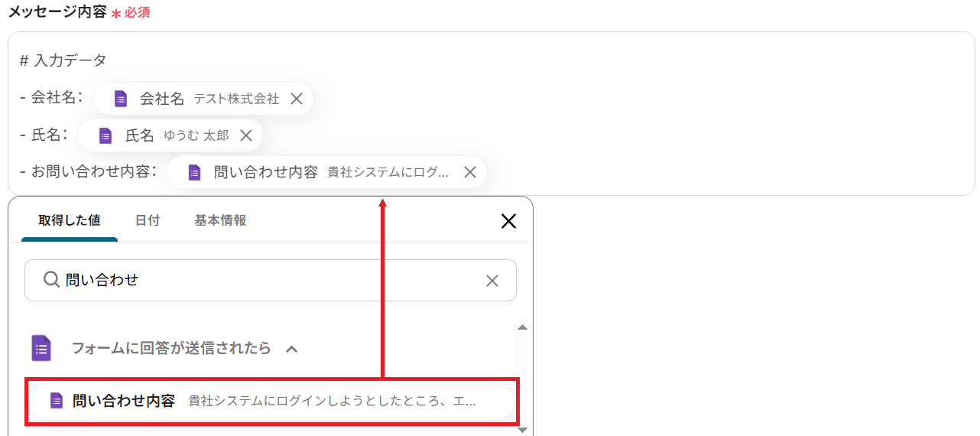Delete the 問い合わせ内容 chip via X icon

coord(470,172)
